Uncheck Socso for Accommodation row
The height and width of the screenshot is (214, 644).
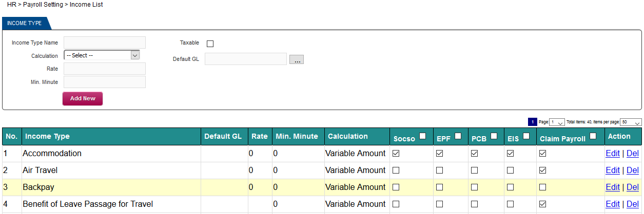point(396,153)
